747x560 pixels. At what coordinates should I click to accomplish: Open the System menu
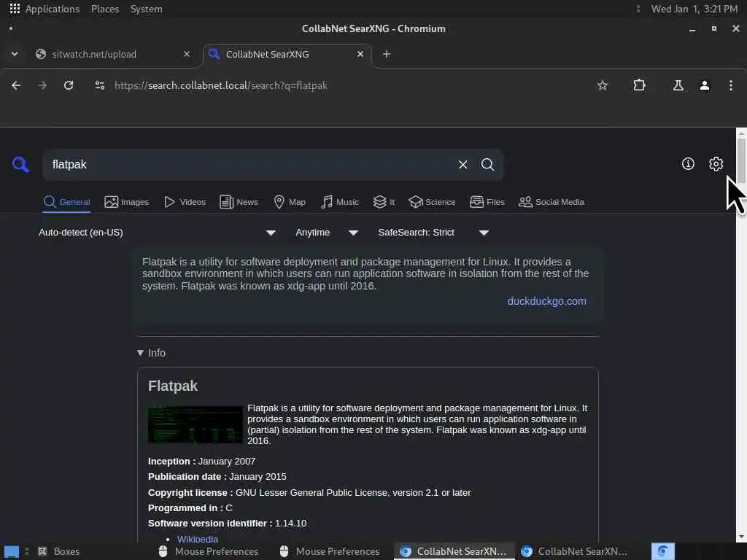(146, 9)
